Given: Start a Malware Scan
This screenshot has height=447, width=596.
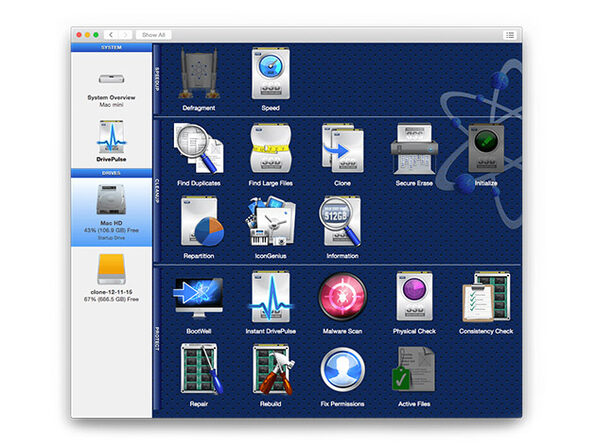Looking at the screenshot, I should click(x=342, y=303).
